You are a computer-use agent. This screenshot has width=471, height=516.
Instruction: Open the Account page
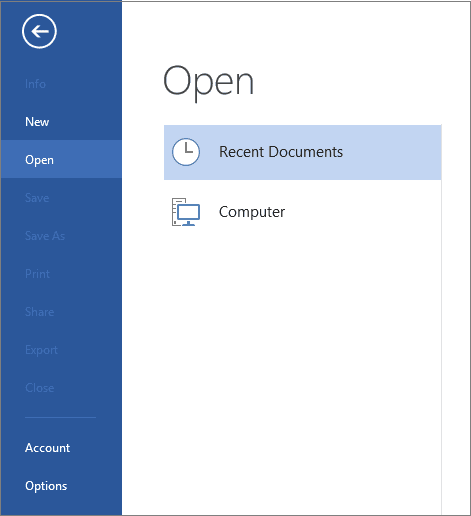pyautogui.click(x=48, y=448)
